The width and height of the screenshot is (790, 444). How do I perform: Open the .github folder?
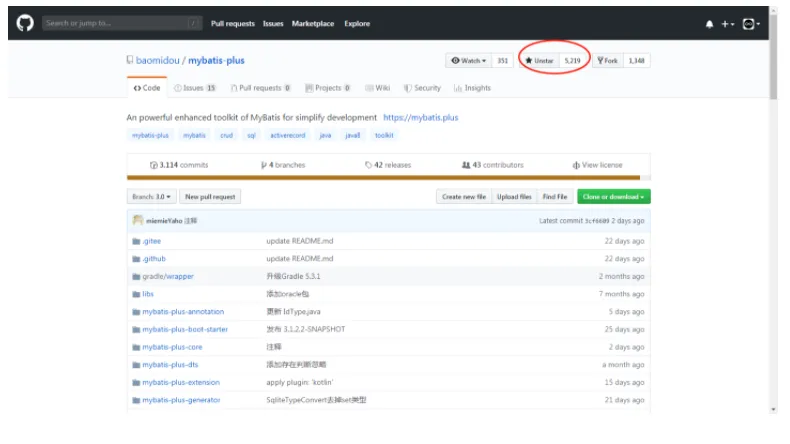point(154,259)
